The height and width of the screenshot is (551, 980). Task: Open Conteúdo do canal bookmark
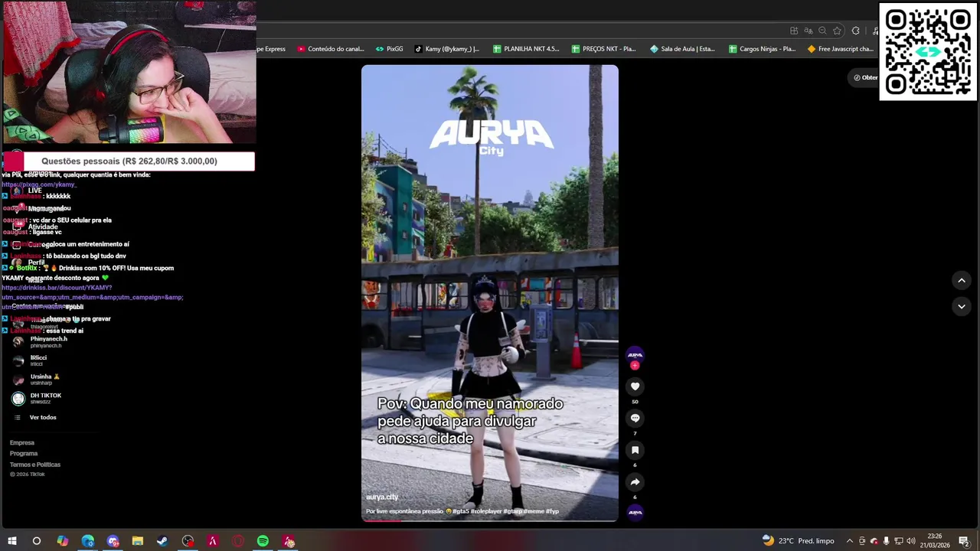[331, 49]
